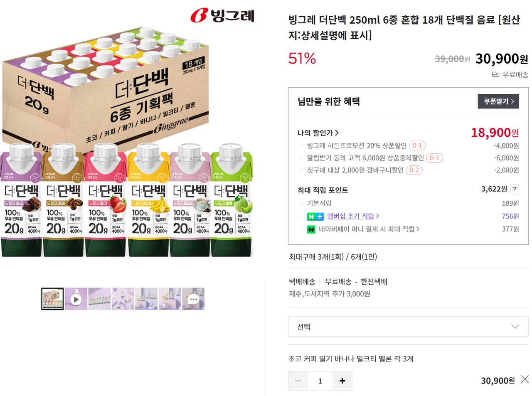Expand 나의 할인가 details
This screenshot has height=396, width=532.
pos(318,133)
